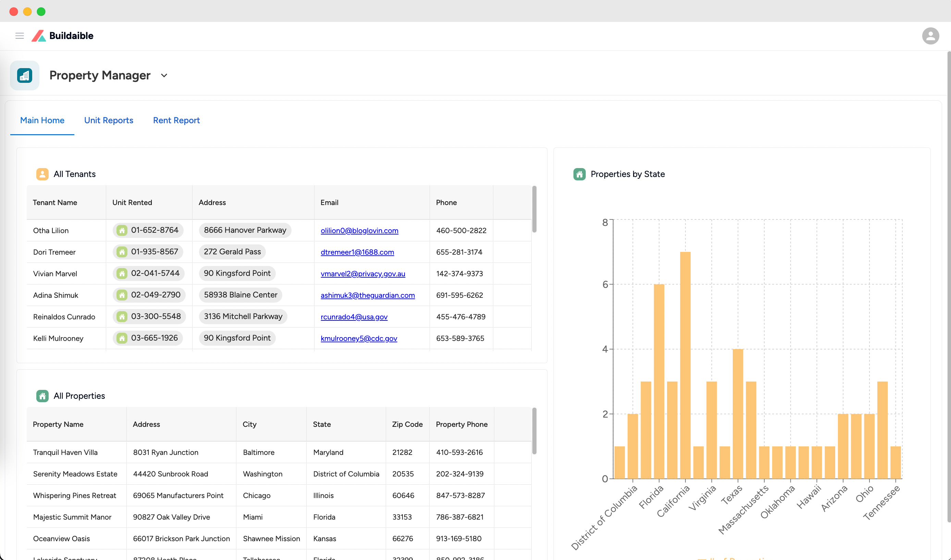Select tenant name Kelli Mulrooney
951x560 pixels.
point(58,338)
